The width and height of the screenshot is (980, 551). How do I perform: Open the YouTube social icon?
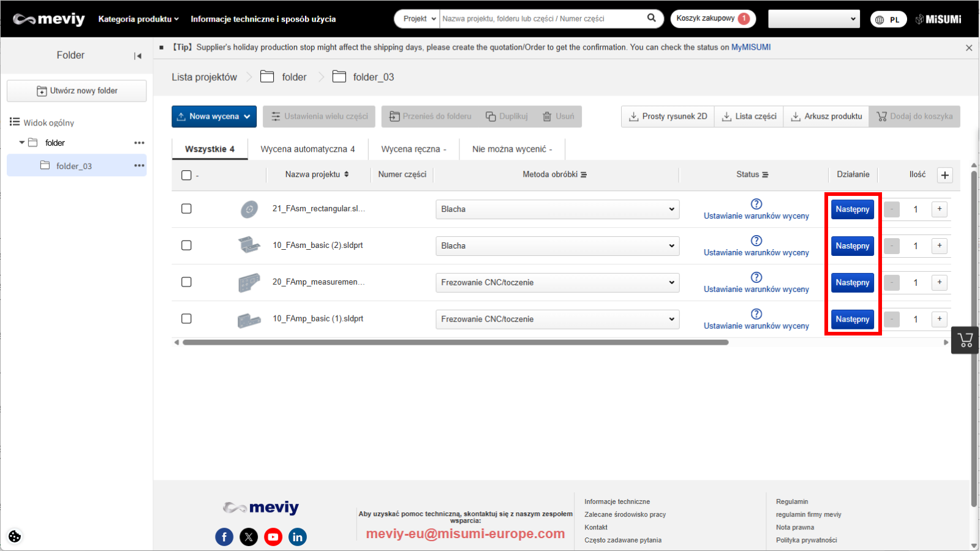point(273,537)
